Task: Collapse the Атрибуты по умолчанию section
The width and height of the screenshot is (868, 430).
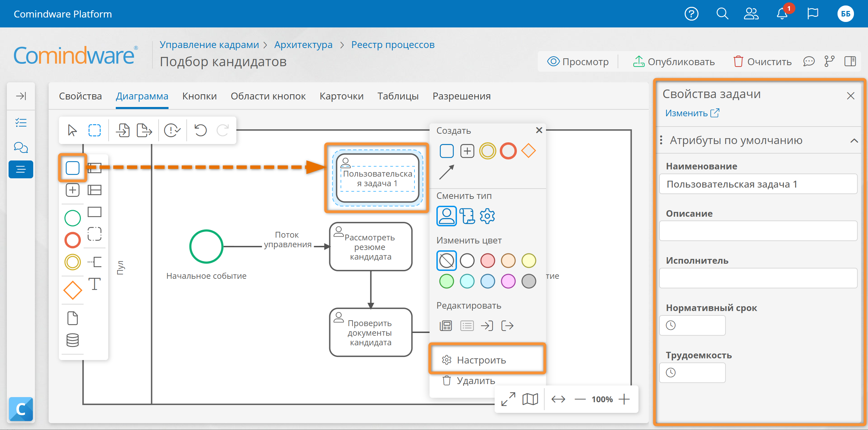Action: pyautogui.click(x=854, y=141)
